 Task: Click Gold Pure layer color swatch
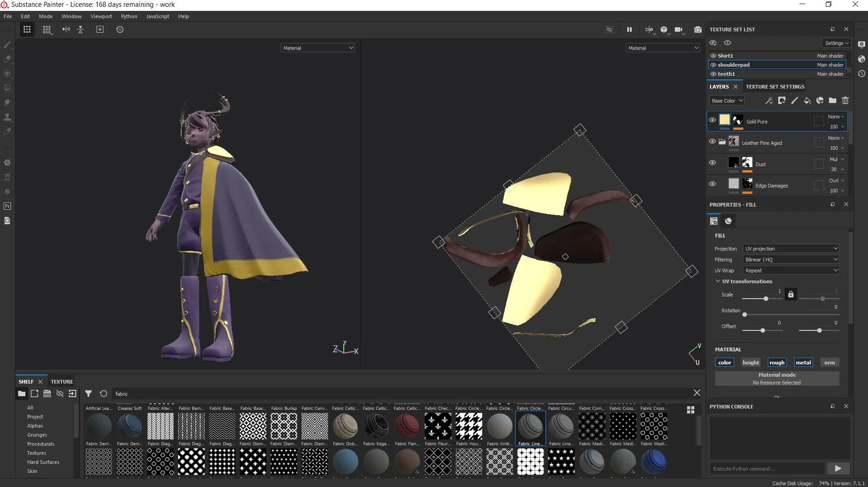pos(725,119)
